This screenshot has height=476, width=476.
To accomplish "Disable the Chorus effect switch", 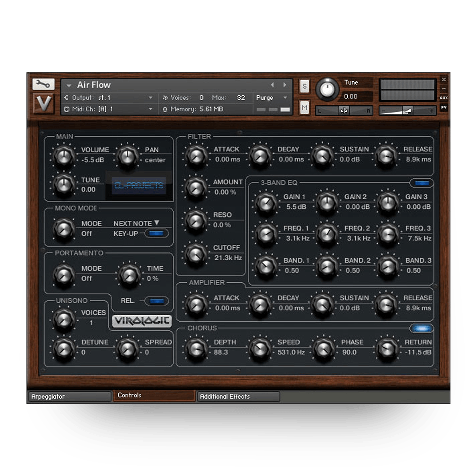I will click(421, 329).
